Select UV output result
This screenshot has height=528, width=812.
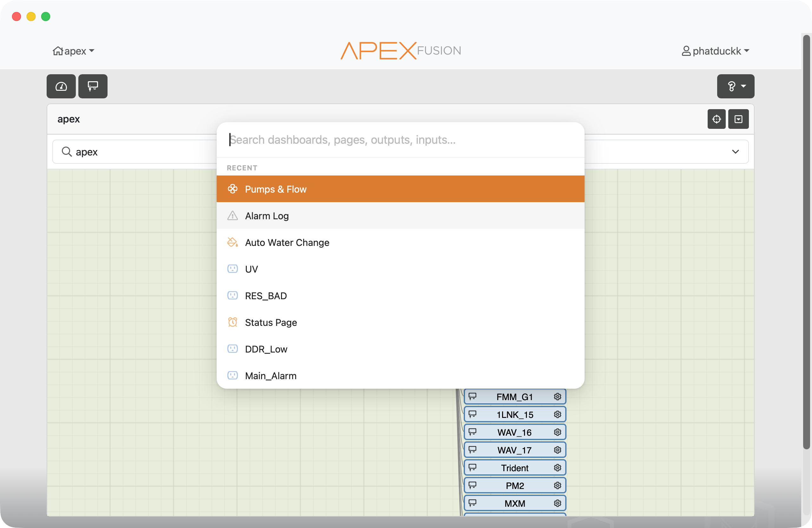(401, 269)
